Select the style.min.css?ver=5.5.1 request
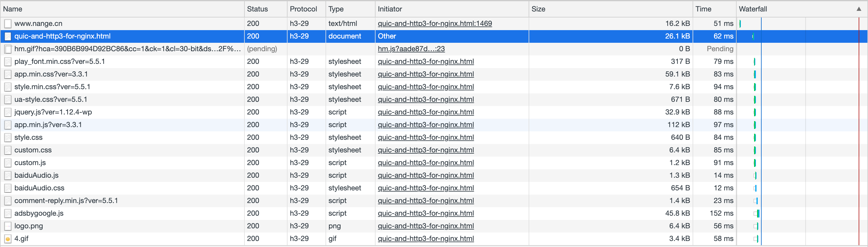This screenshot has height=247, width=868. [52, 87]
